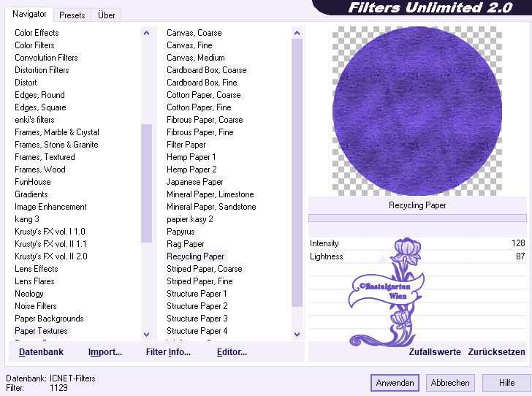The image size is (532, 396).
Task: Show Filter Info...
Action: [x=168, y=352]
